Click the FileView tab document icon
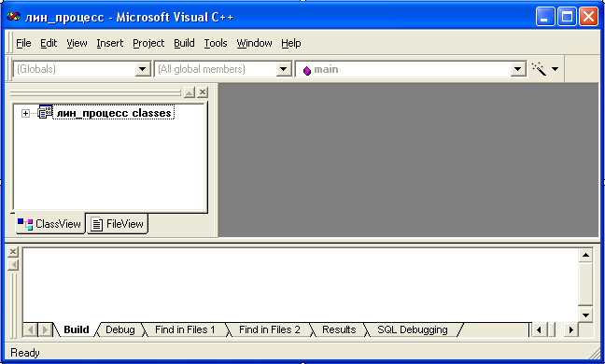The image size is (605, 364). [96, 224]
